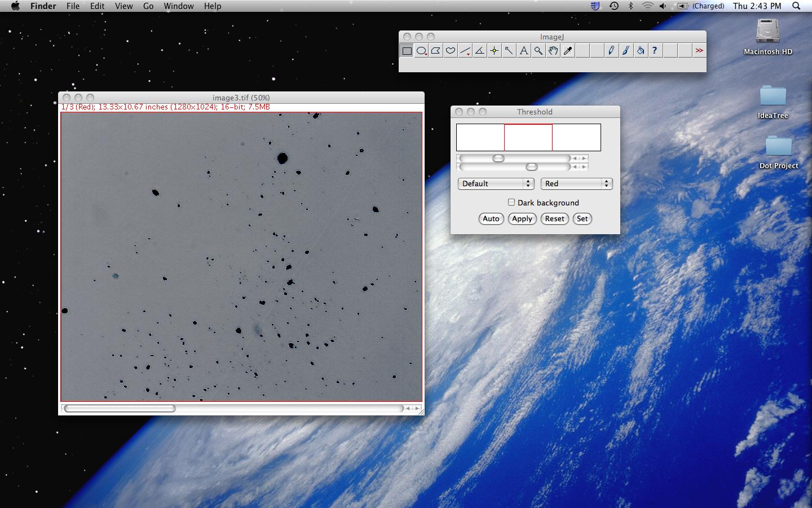The image size is (812, 508).
Task: Open the Red threshold color dropdown
Action: point(576,183)
